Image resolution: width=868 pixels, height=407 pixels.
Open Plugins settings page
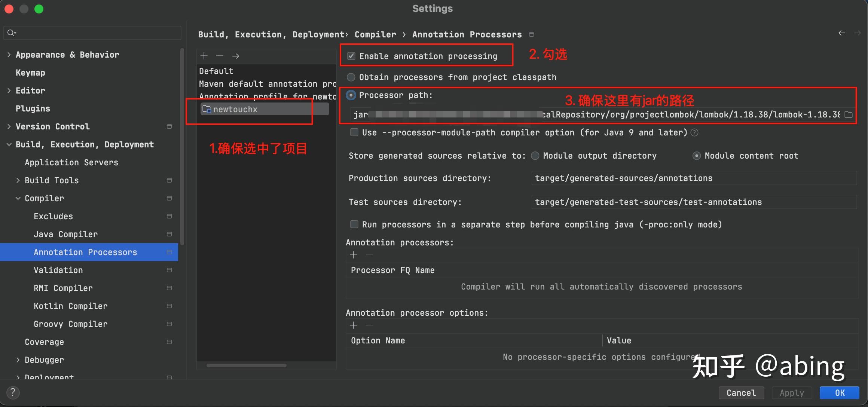[33, 108]
